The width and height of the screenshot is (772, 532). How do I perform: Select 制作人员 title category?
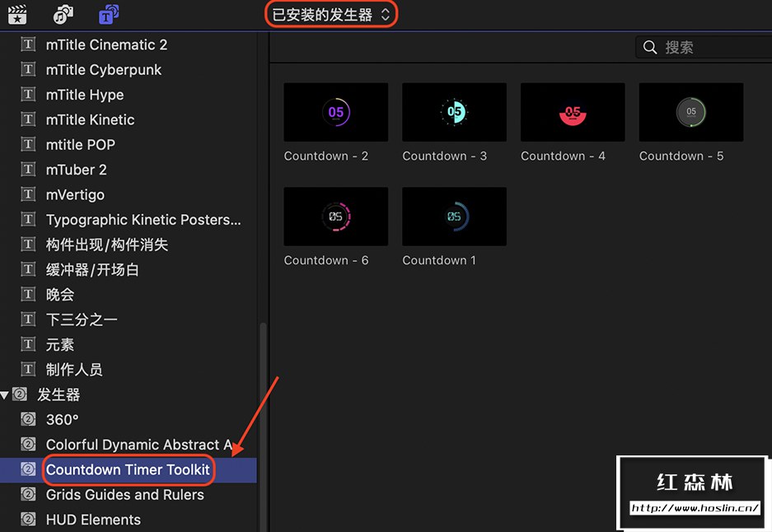pos(74,370)
